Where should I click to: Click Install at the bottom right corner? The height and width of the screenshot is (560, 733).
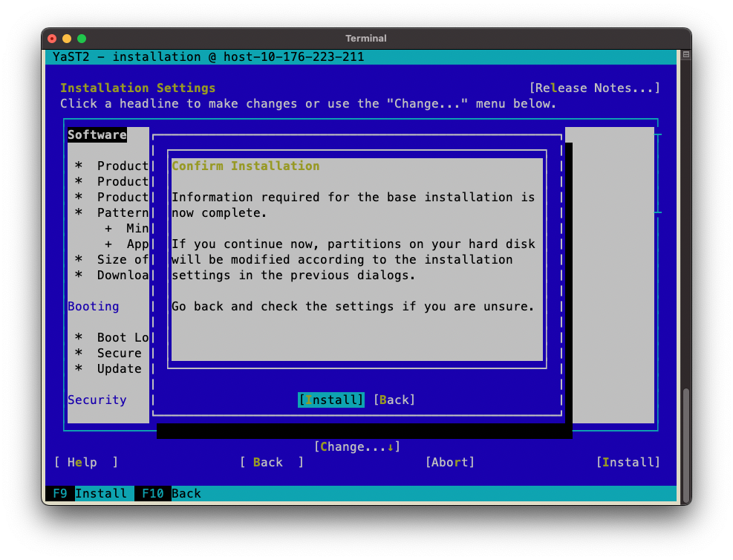628,462
